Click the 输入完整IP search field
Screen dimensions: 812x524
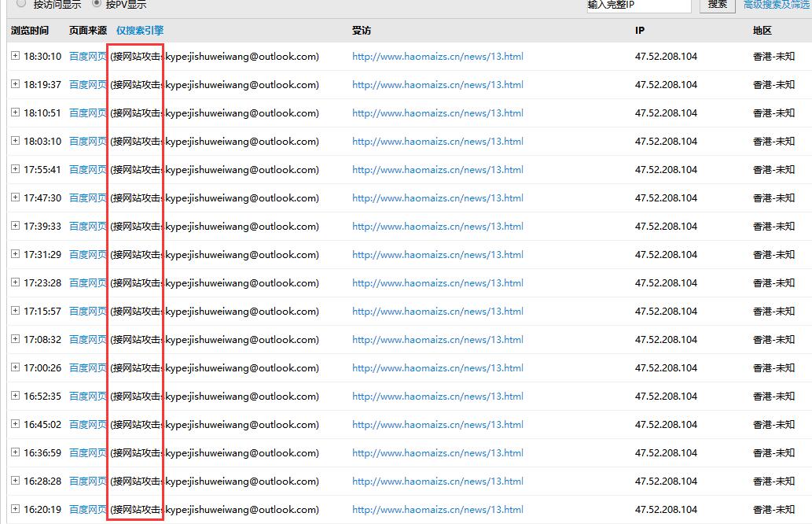[x=637, y=6]
